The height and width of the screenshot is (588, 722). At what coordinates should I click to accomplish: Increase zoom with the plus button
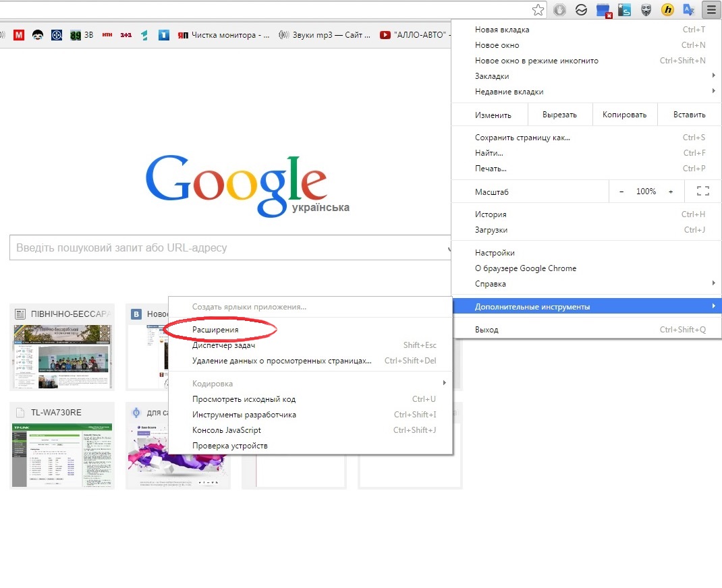point(671,192)
